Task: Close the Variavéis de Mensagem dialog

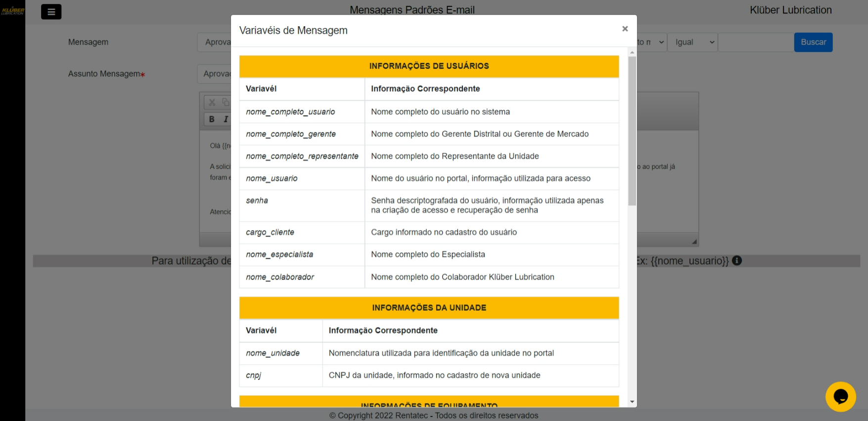Action: (625, 29)
